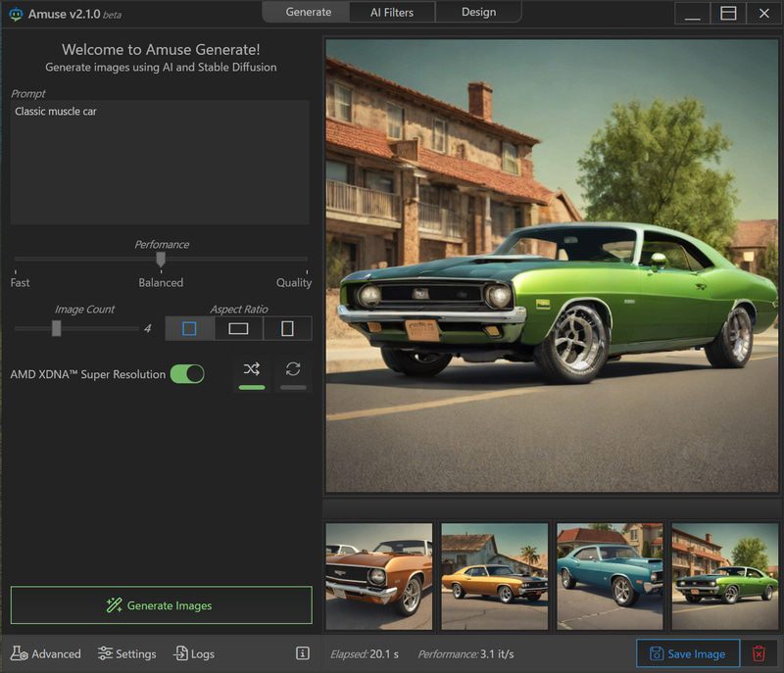Click the Image Count slider handle

pyautogui.click(x=56, y=328)
